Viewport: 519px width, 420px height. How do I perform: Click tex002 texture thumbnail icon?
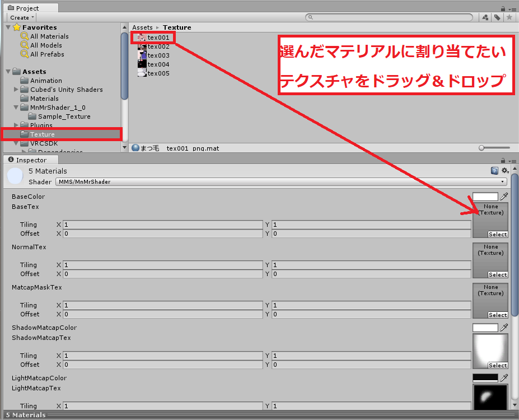(142, 46)
